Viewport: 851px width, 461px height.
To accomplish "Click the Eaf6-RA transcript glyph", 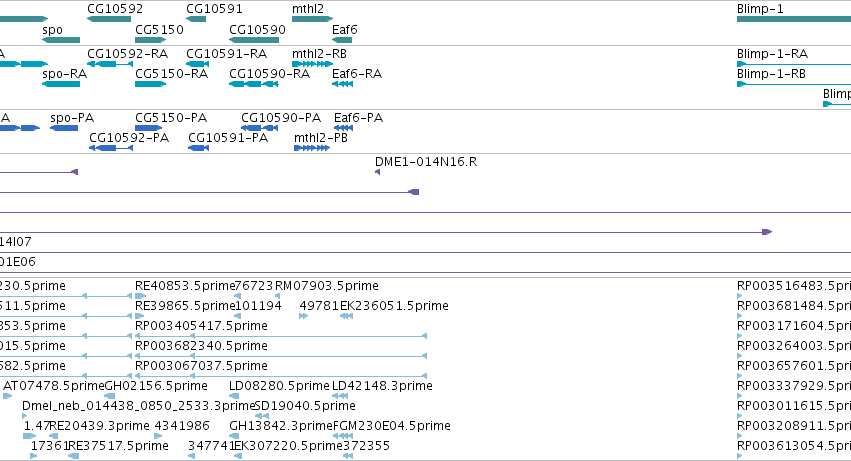I will pyautogui.click(x=342, y=84).
